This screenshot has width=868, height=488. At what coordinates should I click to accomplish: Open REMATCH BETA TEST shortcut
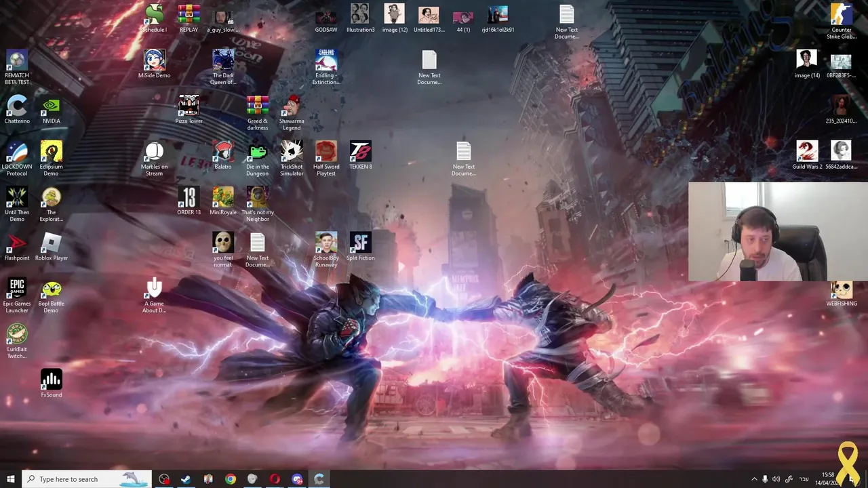pyautogui.click(x=17, y=67)
